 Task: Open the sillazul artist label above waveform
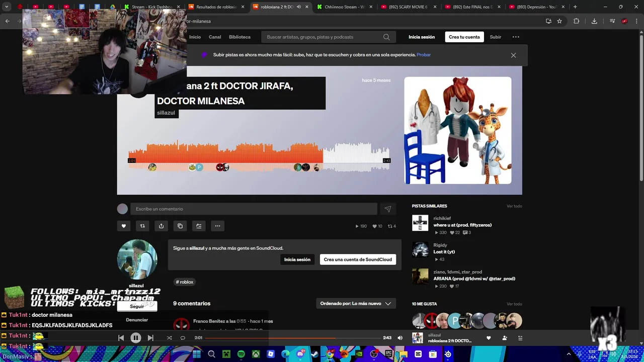tap(166, 113)
